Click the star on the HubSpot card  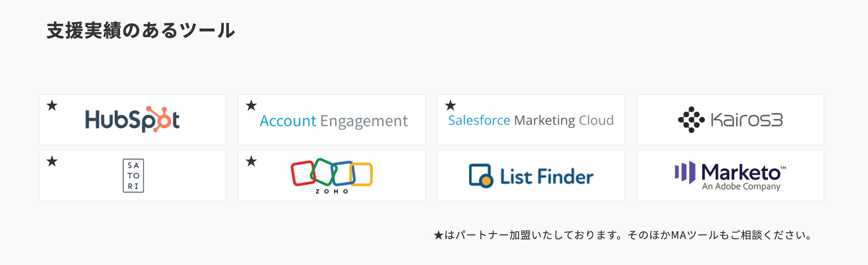tap(52, 106)
